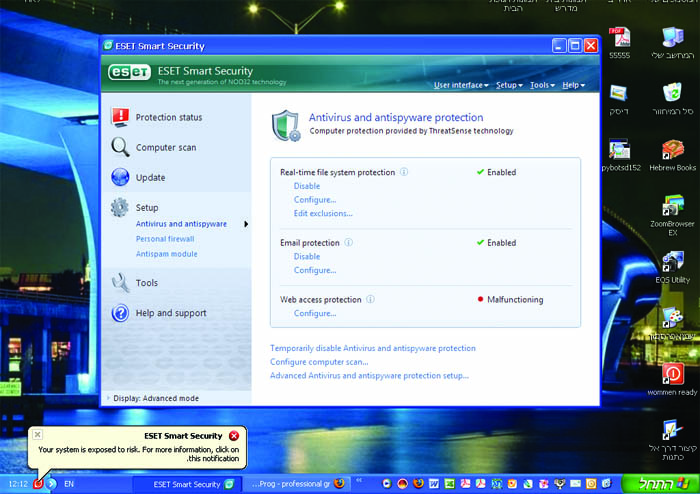Select ZoomBrowser EX desktop shortcut
Viewport: 700px width, 494px height.
click(x=672, y=216)
